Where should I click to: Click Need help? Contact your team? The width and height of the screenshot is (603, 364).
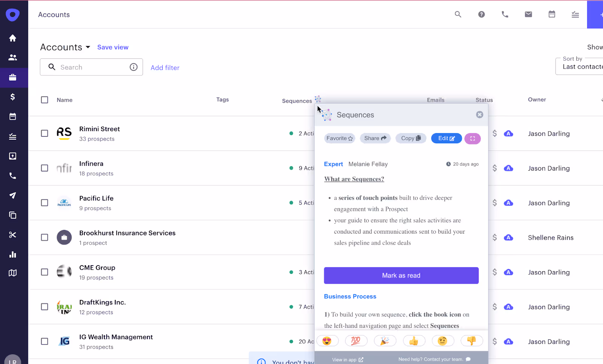[435, 359]
